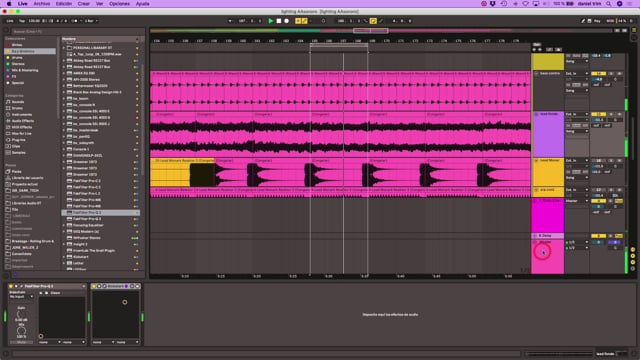Toggle the arrangement loop switch in transport
The width and height of the screenshot is (640, 360).
[x=373, y=21]
